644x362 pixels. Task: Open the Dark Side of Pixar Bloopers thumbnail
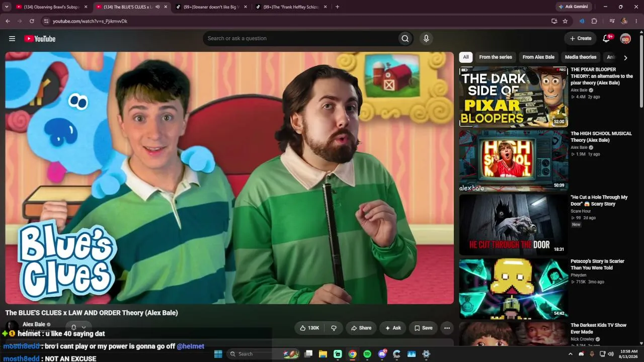[513, 97]
